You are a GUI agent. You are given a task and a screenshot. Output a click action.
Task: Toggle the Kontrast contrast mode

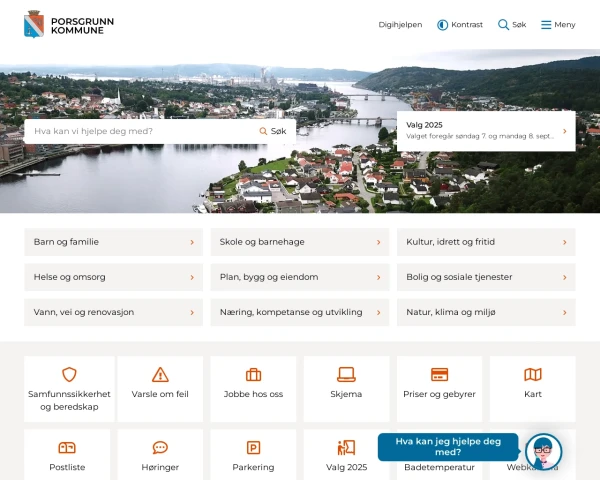[x=460, y=25]
